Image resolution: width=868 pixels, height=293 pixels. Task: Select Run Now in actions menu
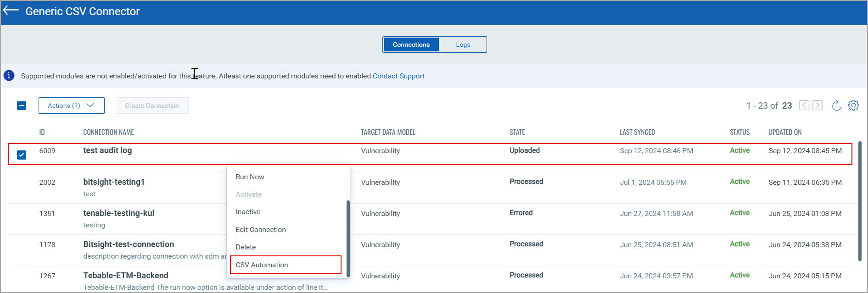tap(250, 177)
